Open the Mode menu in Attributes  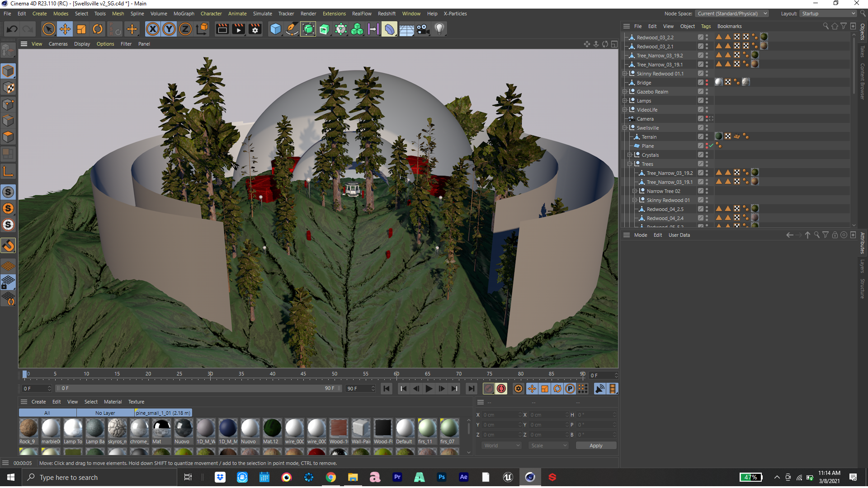coord(641,235)
